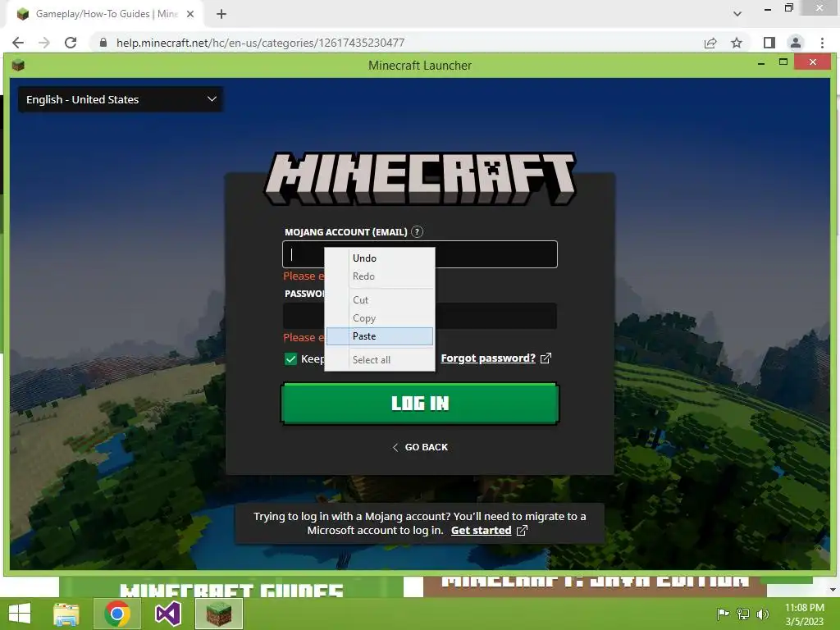The height and width of the screenshot is (630, 840).
Task: Click the Minecraft Launcher title bar block icon
Action: pos(18,66)
